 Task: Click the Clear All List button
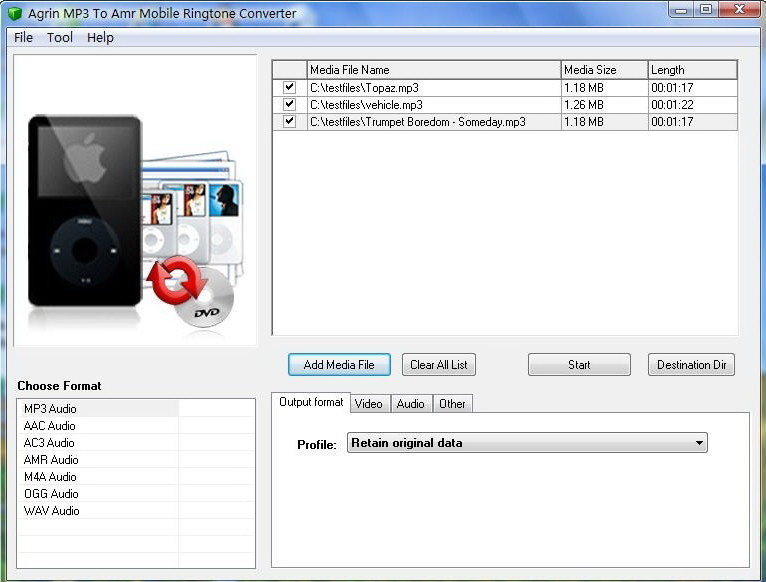[x=439, y=365]
